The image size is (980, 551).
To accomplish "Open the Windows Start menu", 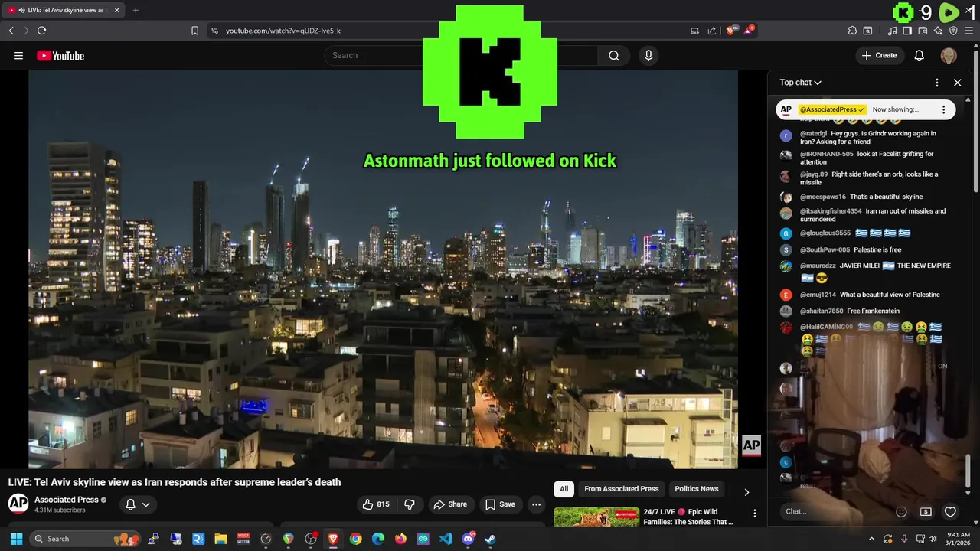I will click(16, 539).
